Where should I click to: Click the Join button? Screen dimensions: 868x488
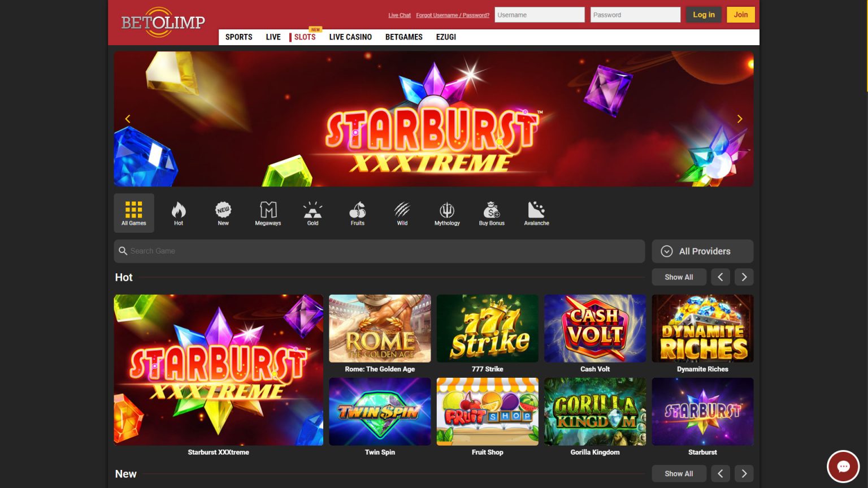[741, 15]
